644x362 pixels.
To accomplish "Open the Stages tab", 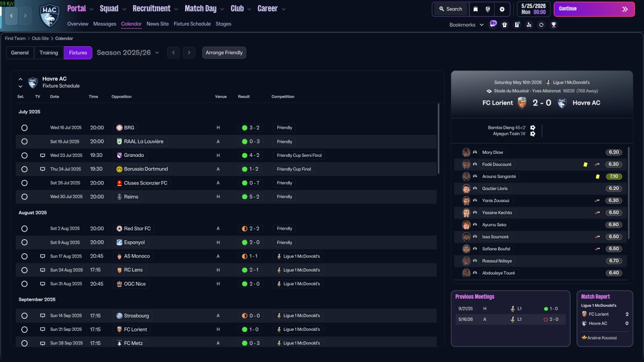I will click(223, 24).
